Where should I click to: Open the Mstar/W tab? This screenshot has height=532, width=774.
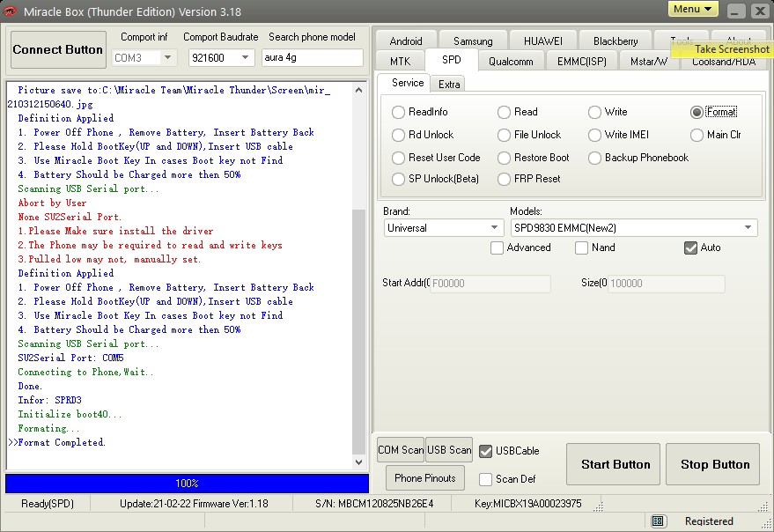649,62
